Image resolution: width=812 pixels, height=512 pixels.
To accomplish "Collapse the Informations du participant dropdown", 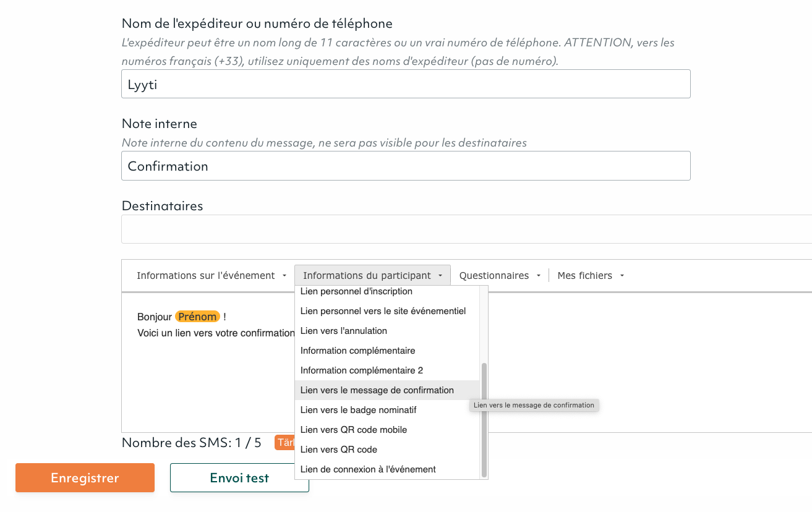I will 372,276.
